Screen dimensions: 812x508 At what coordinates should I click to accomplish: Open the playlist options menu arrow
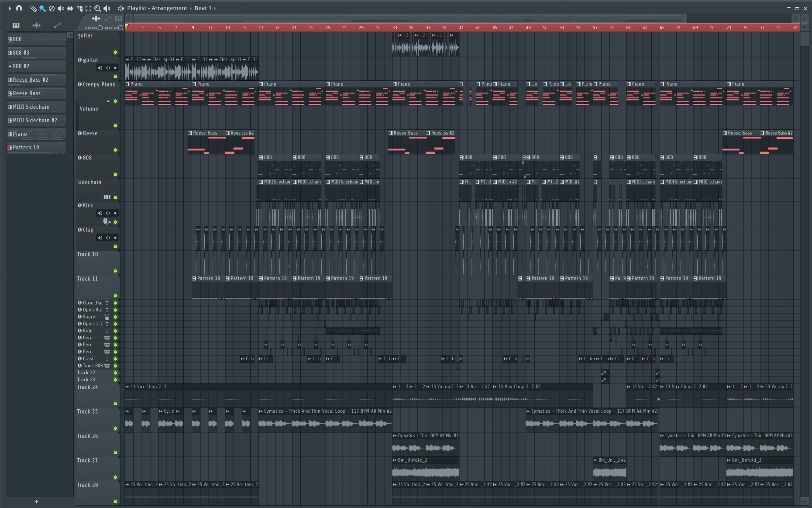[x=10, y=8]
